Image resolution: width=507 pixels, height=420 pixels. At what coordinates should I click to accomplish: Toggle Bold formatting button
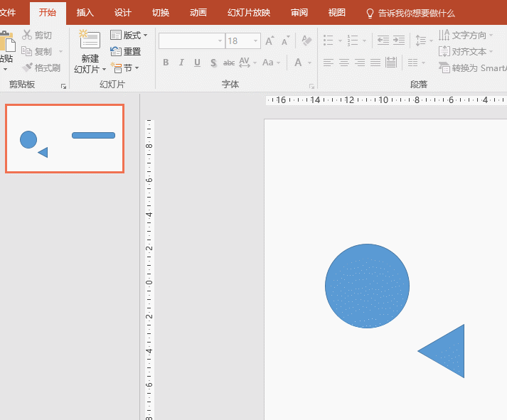pos(166,63)
